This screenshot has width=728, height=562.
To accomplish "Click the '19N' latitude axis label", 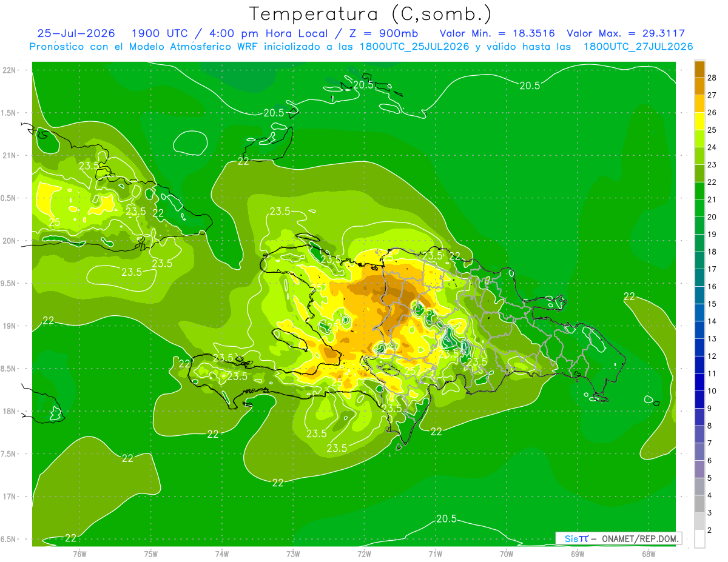I will (10, 326).
